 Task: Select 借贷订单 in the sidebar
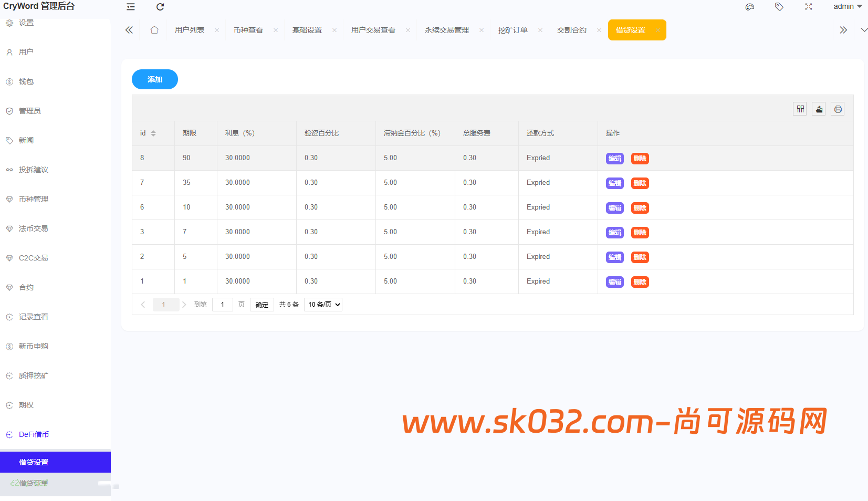tap(55, 483)
